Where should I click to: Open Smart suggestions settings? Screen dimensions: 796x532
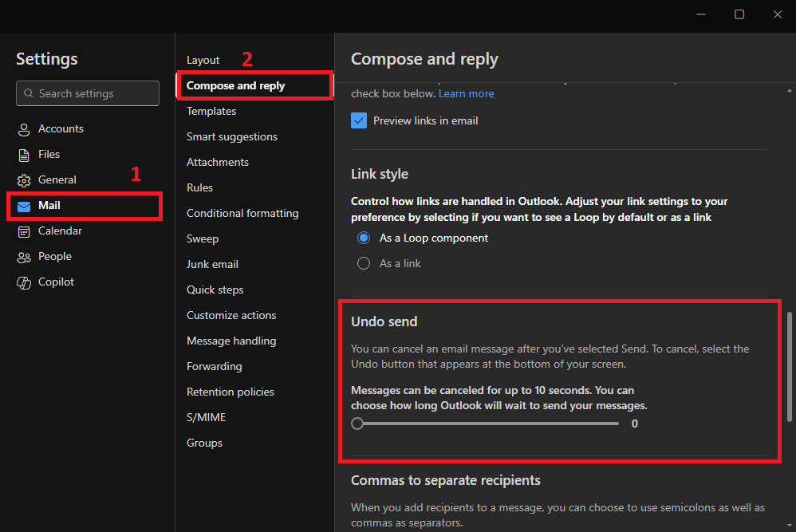(232, 136)
